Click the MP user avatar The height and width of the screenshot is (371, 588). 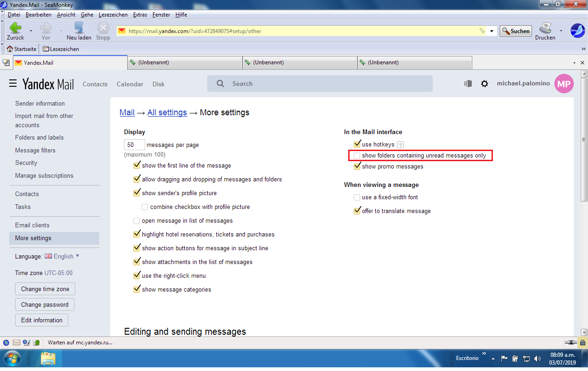point(564,84)
